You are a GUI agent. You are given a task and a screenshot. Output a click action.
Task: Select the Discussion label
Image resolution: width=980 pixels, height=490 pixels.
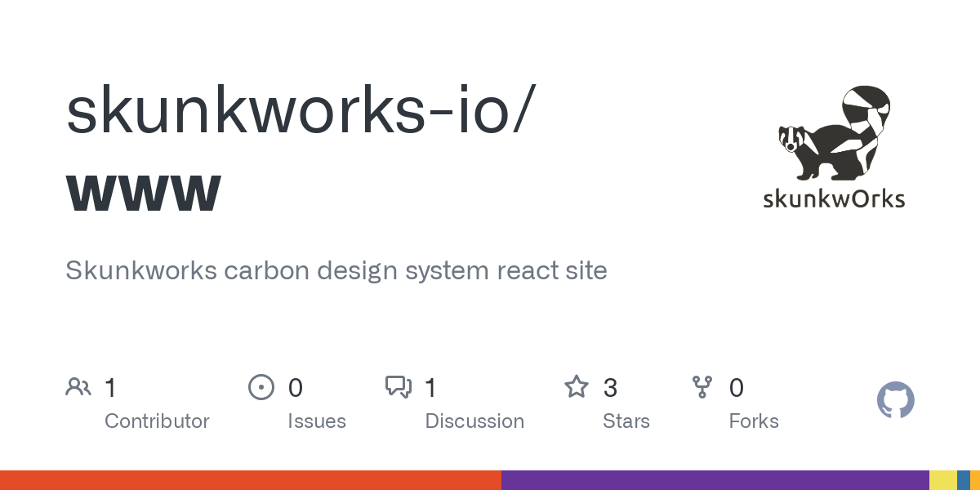point(474,421)
